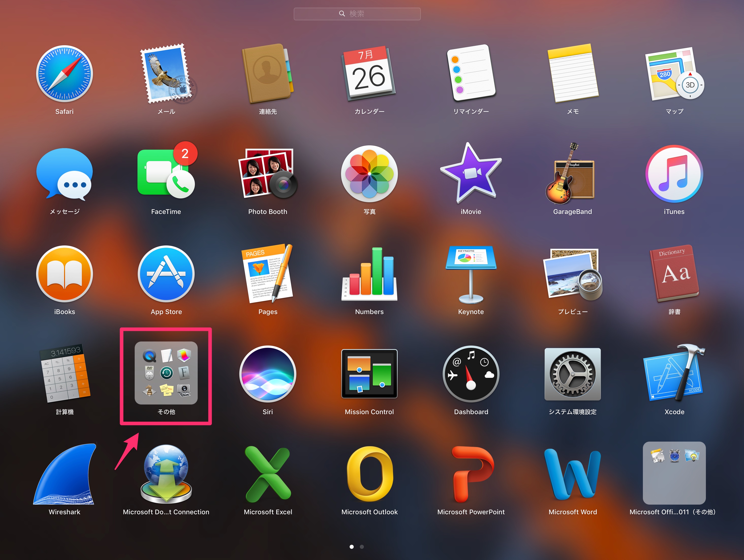
Task: Open the 写真 photos app
Action: point(369,174)
